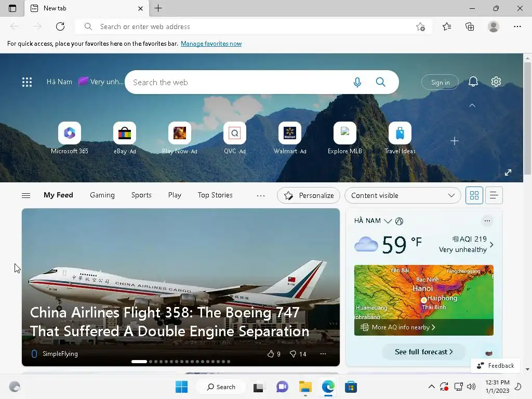Switch feed to grid layout view

pyautogui.click(x=474, y=195)
